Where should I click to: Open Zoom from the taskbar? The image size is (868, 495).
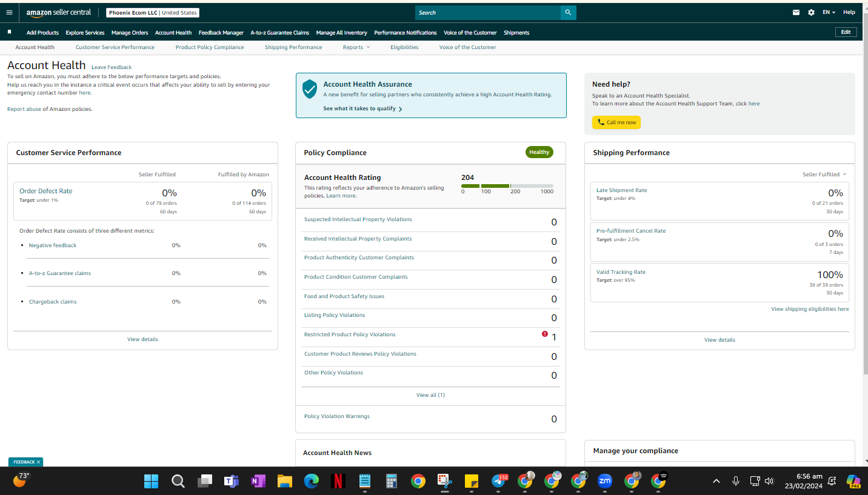[605, 481]
